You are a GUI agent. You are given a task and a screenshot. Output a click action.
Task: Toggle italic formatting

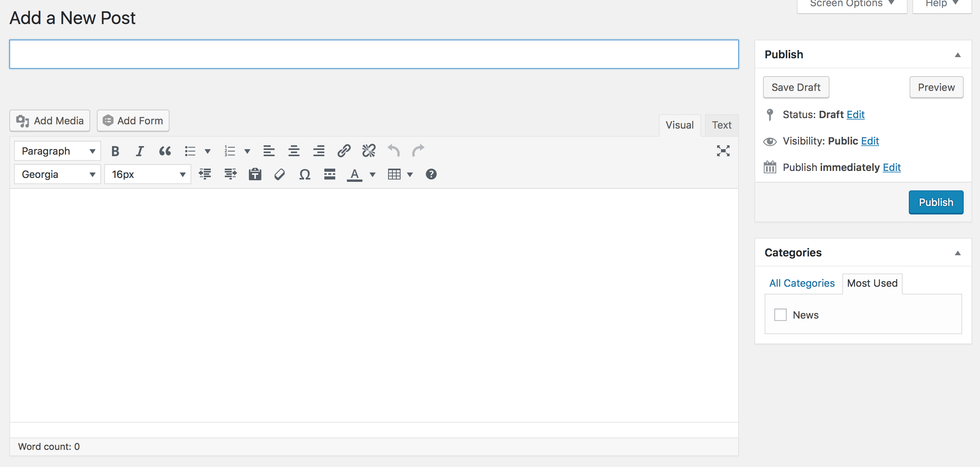click(140, 151)
